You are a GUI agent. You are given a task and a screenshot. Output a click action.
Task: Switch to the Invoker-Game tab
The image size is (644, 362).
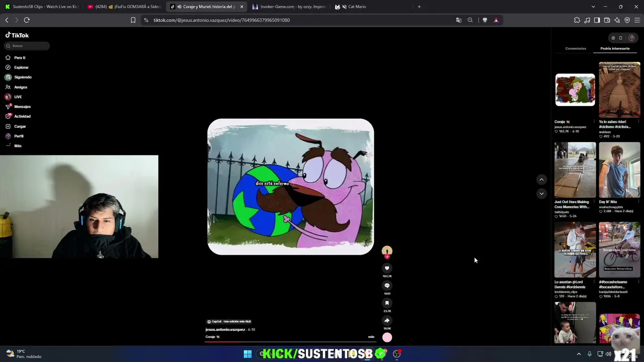coord(289,7)
